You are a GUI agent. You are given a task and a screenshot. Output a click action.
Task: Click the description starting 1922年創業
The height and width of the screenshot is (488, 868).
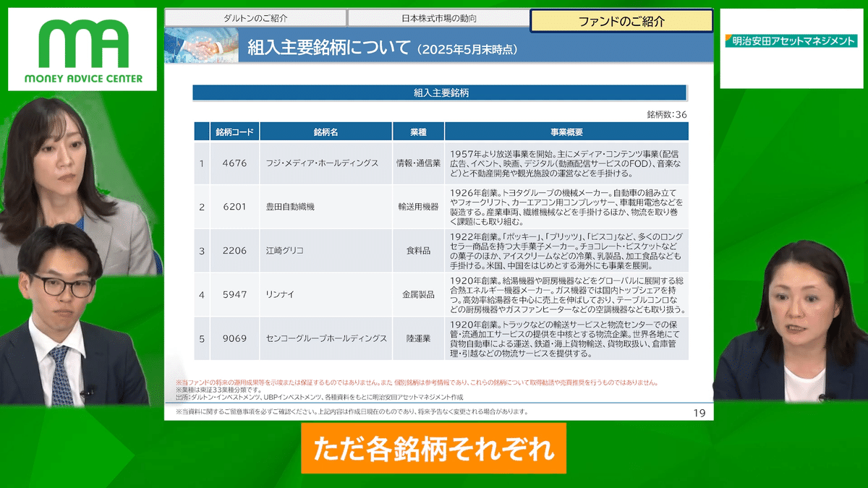pos(566,250)
